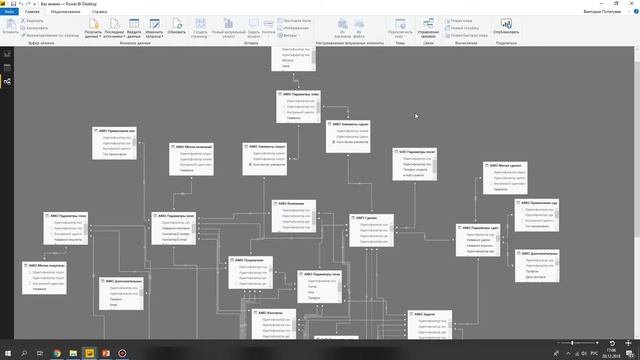Click the Новый столбец (New column) icon
This screenshot has height=360, width=640.
447,28
